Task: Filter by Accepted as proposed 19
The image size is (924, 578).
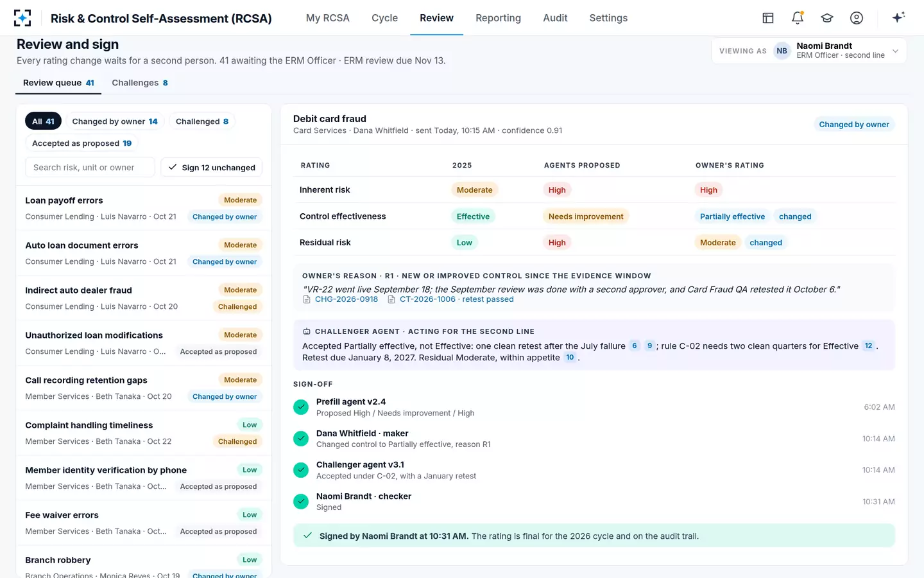Action: pos(82,143)
